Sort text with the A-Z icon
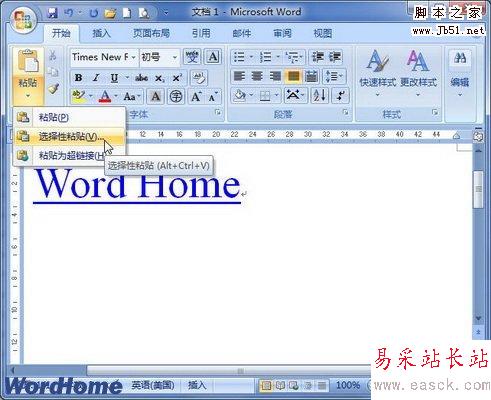This screenshot has height=400, width=491. (320, 96)
